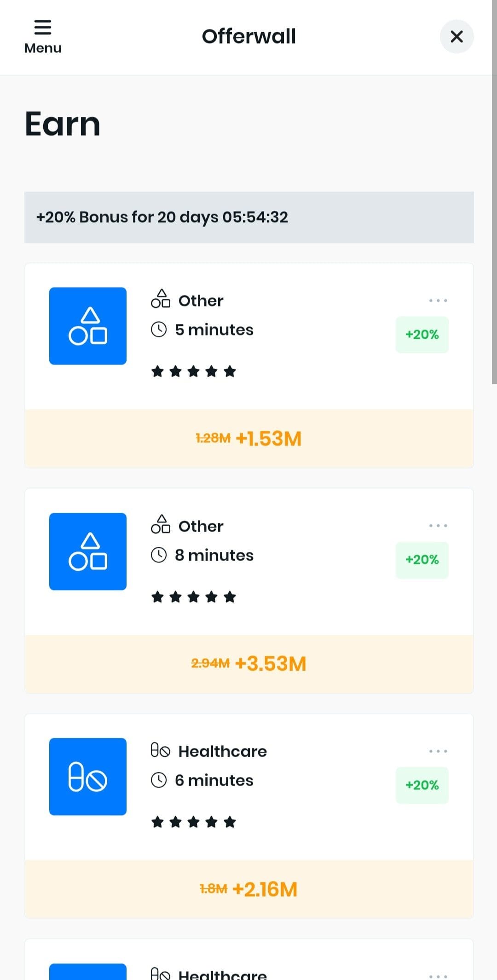The image size is (497, 980).
Task: Tap the blue shapes icon of the 8 minutes offer
Action: tap(88, 551)
